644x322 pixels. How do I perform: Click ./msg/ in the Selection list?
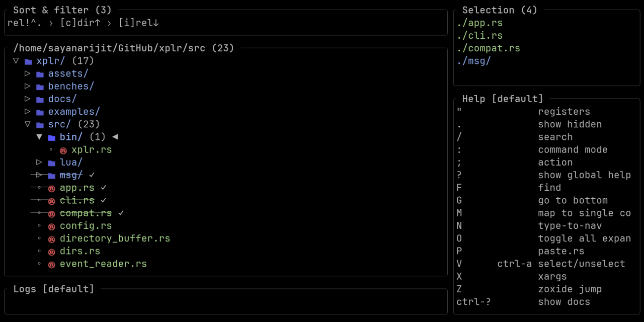pos(474,61)
